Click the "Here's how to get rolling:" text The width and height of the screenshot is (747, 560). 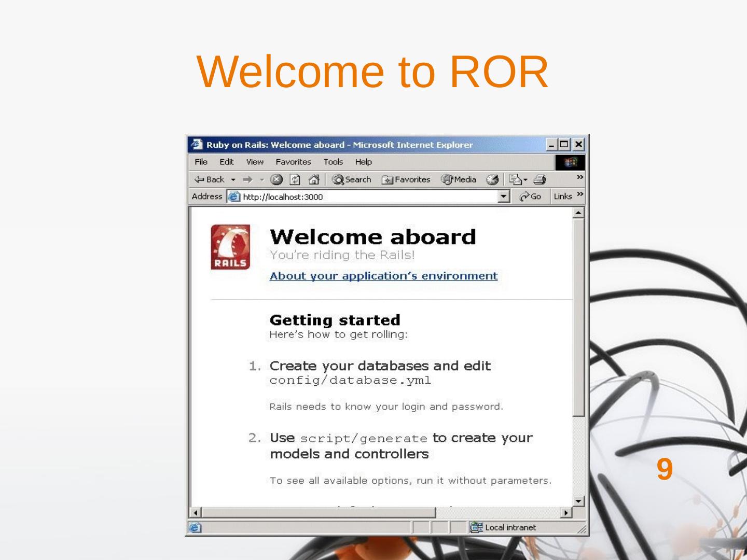point(338,334)
